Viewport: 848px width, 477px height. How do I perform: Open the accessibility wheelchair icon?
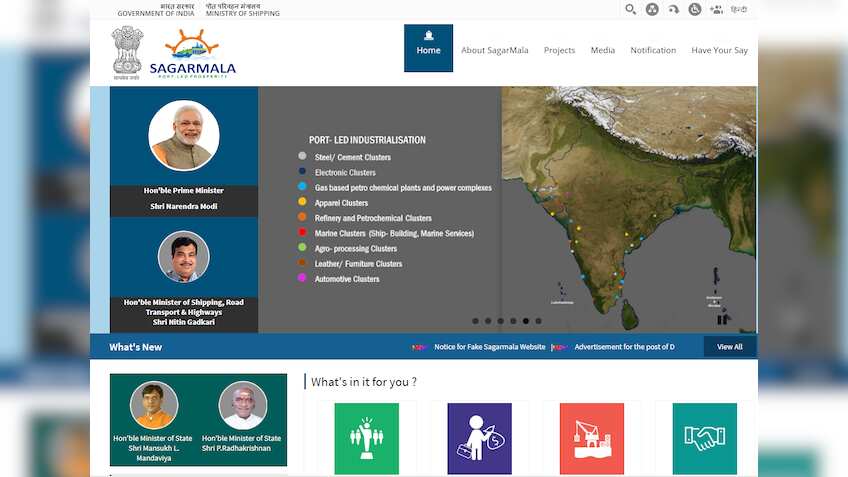(x=695, y=9)
